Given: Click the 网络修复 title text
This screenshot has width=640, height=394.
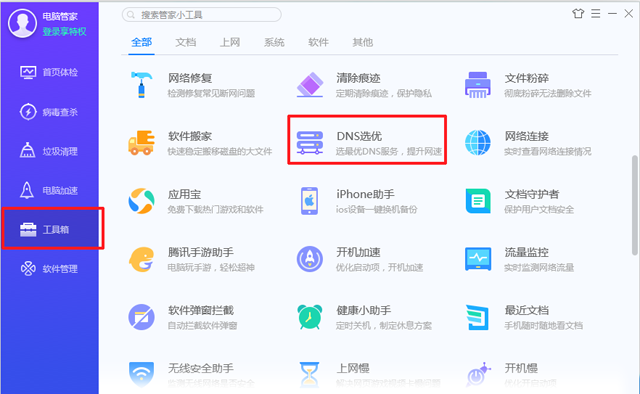Looking at the screenshot, I should [190, 78].
